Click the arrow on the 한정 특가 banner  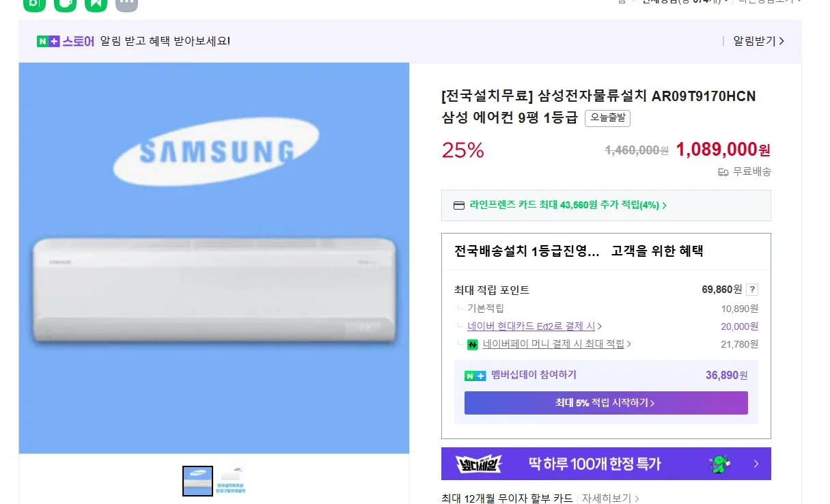pyautogui.click(x=756, y=464)
